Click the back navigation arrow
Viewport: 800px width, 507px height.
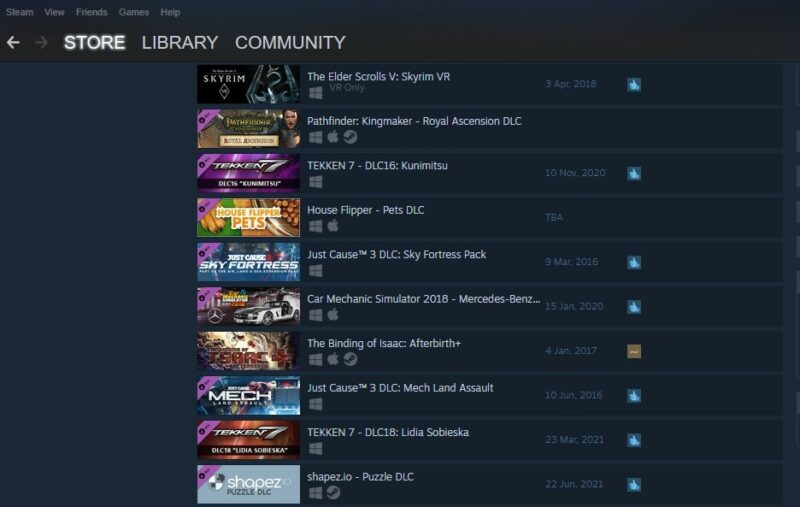(13, 42)
